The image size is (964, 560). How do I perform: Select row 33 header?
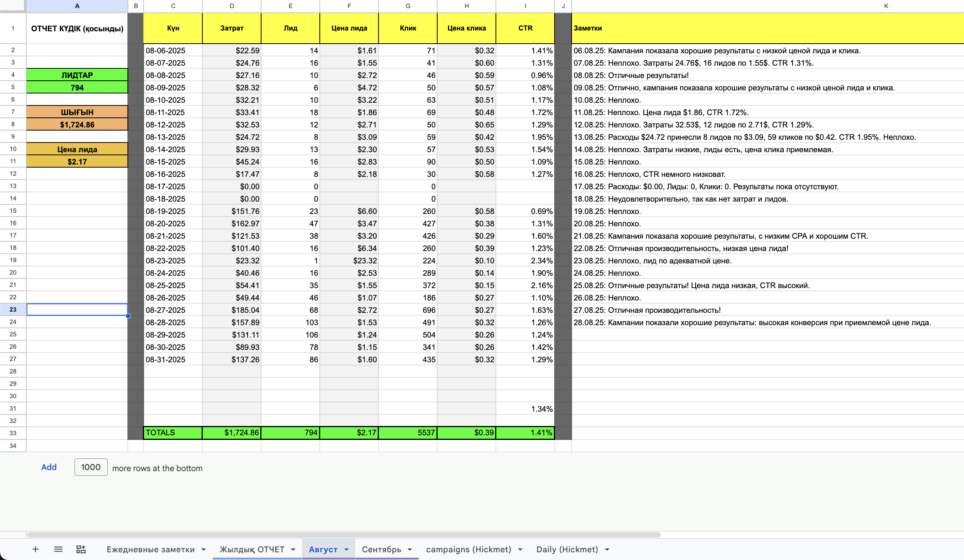pyautogui.click(x=13, y=433)
